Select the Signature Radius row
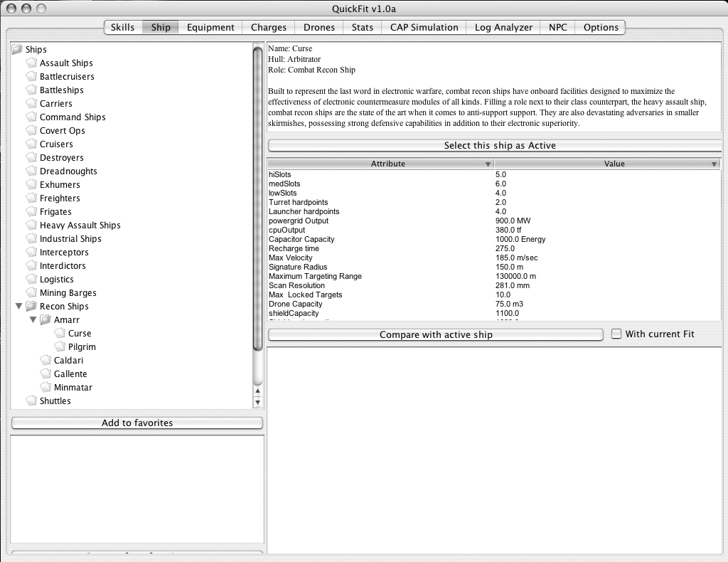Image resolution: width=728 pixels, height=562 pixels. coord(494,267)
